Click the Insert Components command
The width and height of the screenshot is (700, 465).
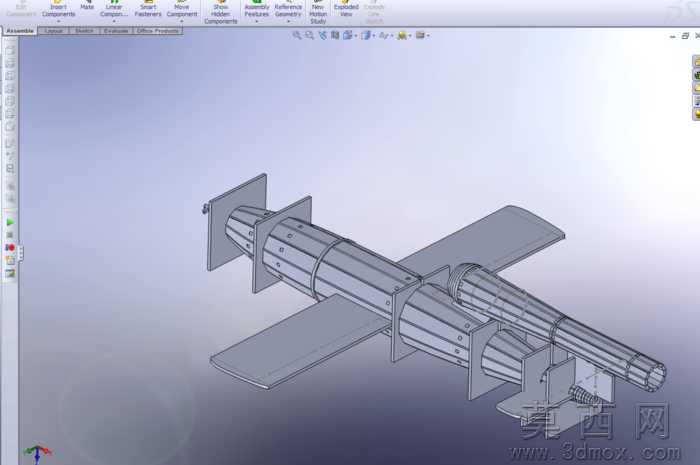[58, 9]
